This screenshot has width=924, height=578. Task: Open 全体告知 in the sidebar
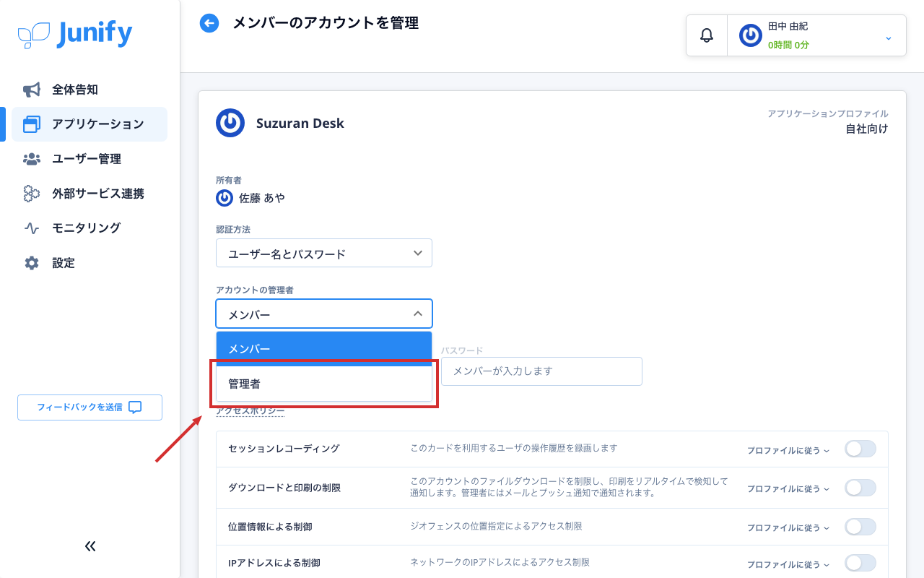point(90,90)
